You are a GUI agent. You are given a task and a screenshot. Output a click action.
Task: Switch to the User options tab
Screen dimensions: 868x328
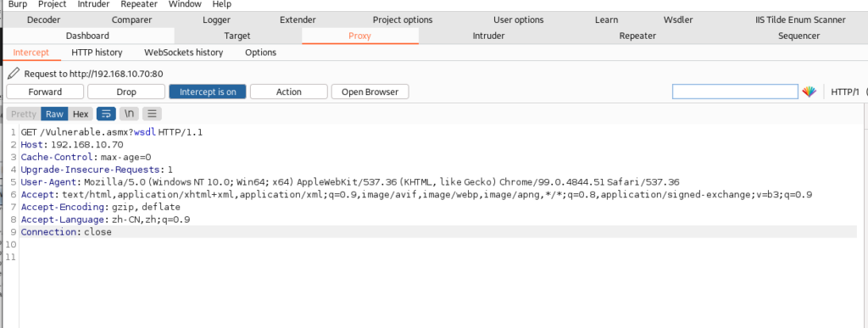click(x=519, y=19)
